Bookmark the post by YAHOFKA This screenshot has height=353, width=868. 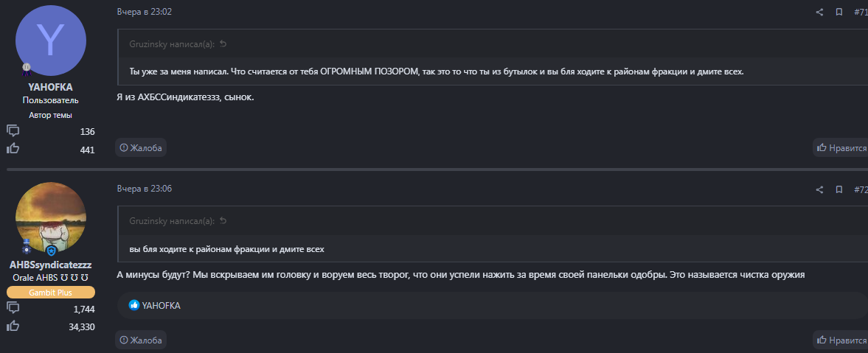click(x=839, y=13)
